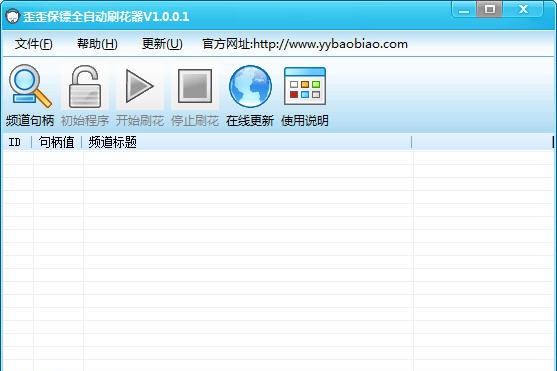The height and width of the screenshot is (371, 557).
Task: Open the 更新(U) menu
Action: point(162,44)
